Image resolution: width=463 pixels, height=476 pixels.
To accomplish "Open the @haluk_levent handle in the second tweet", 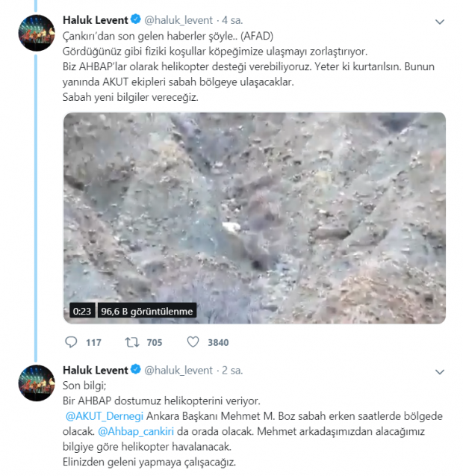I will pos(178,370).
